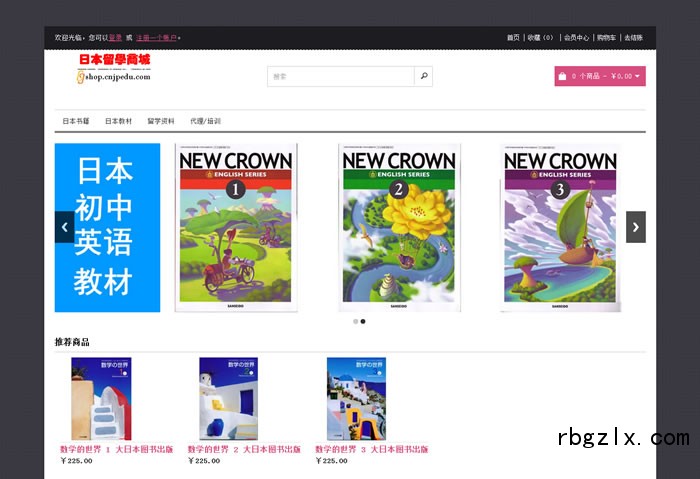700x479 pixels.
Task: Open the 日本初中英语教材 blue banner
Action: point(107,227)
